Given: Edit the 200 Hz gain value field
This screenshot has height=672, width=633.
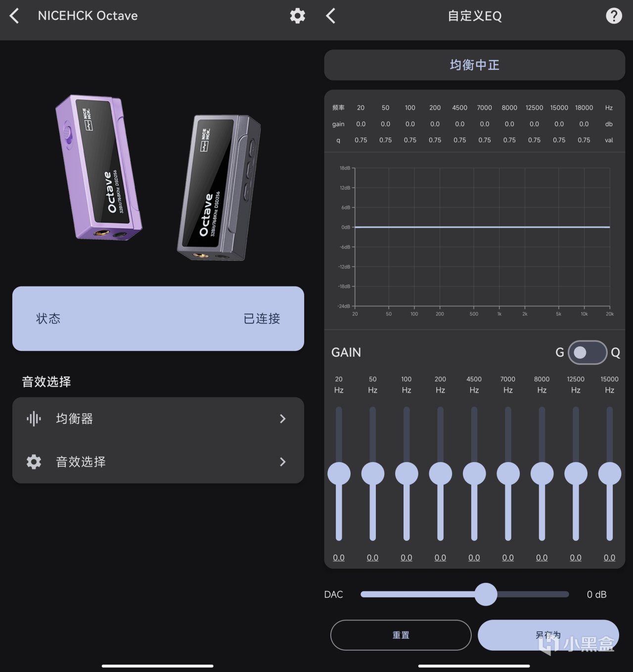Looking at the screenshot, I should pos(440,558).
